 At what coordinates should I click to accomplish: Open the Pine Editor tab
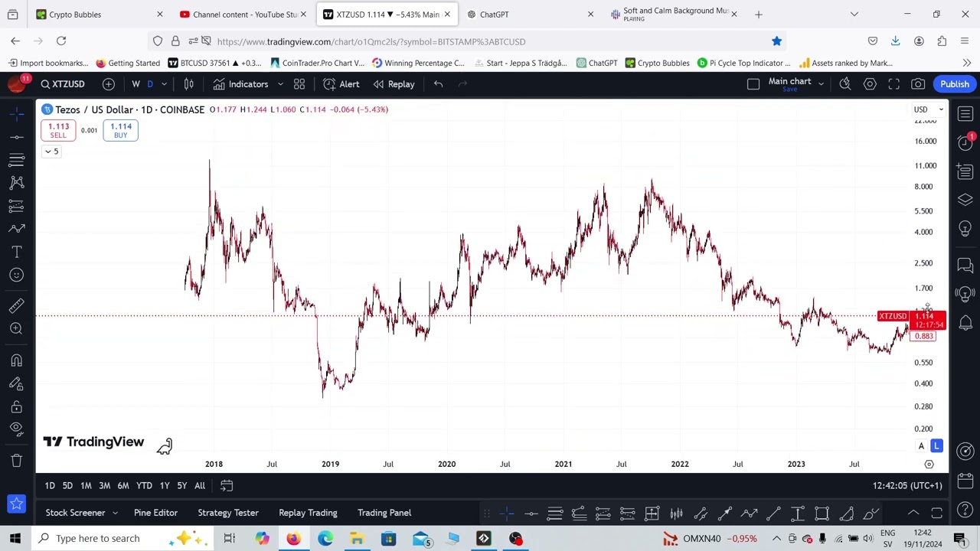(x=155, y=513)
